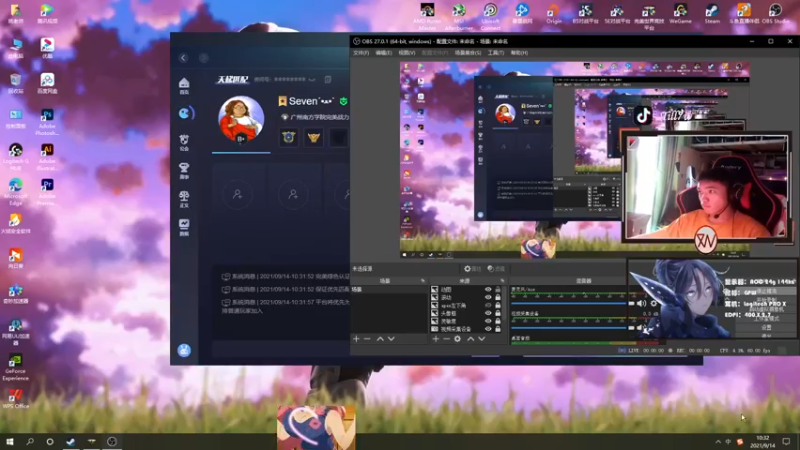Open source properties gear in the sources toolbar

458,339
